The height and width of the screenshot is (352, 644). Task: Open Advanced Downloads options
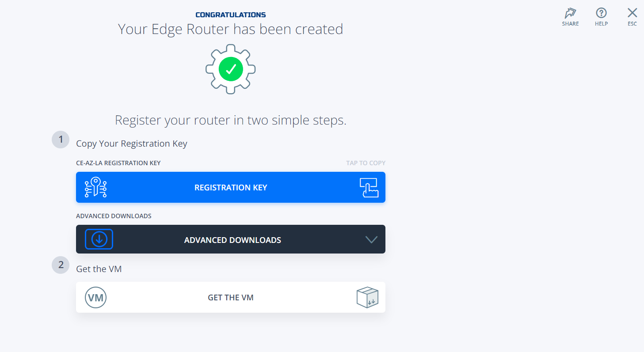click(x=230, y=239)
